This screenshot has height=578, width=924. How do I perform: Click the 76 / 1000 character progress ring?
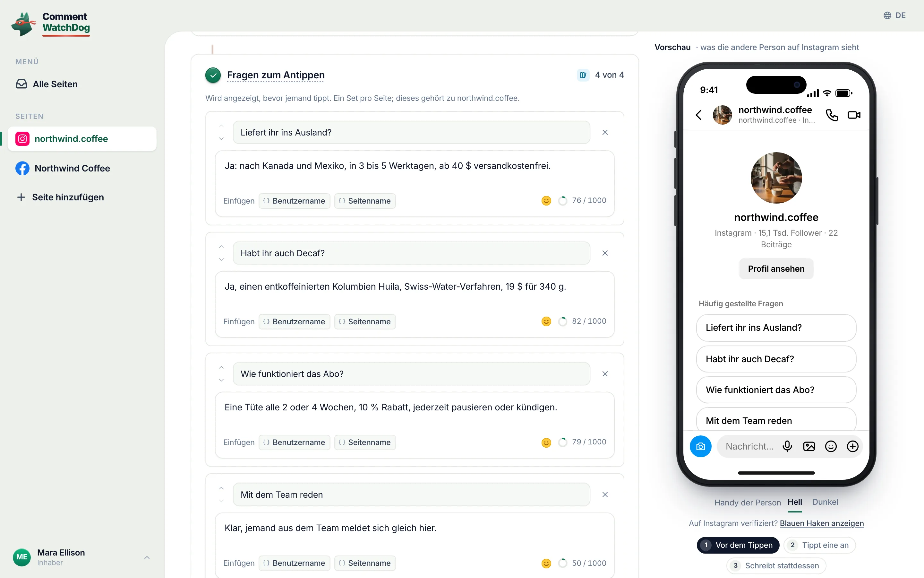coord(562,201)
